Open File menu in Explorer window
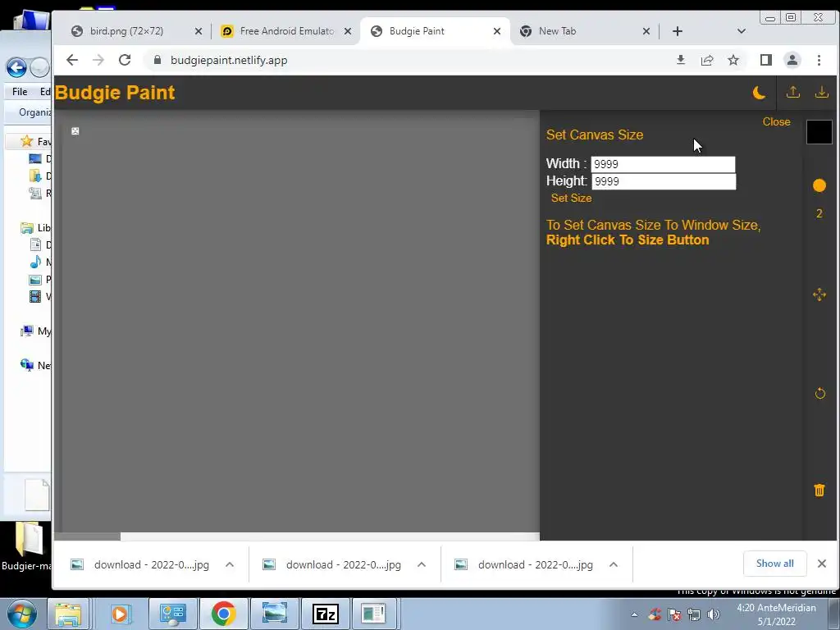 tap(20, 92)
